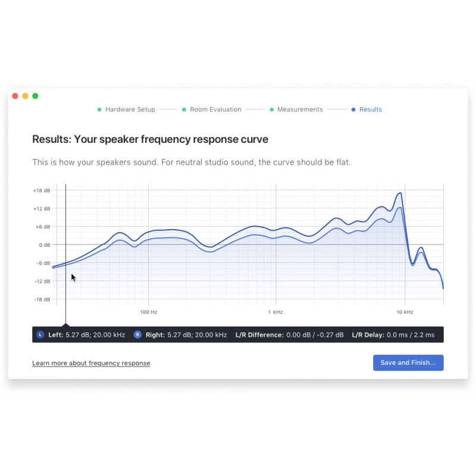Click the L/R Difference readout

[289, 335]
